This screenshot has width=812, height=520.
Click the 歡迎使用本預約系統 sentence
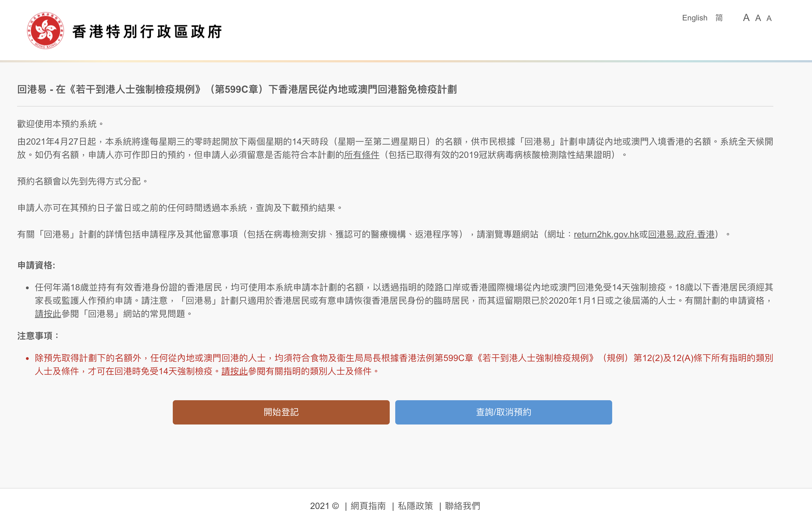pos(61,124)
